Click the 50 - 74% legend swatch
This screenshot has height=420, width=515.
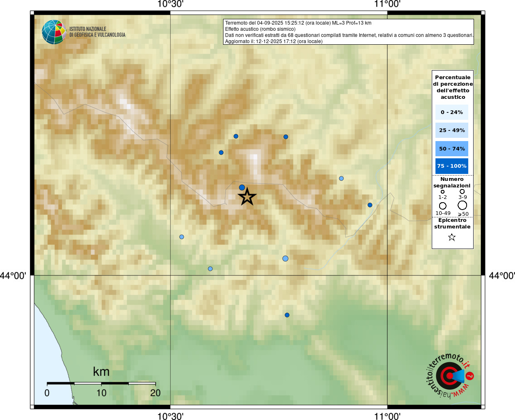pyautogui.click(x=452, y=148)
